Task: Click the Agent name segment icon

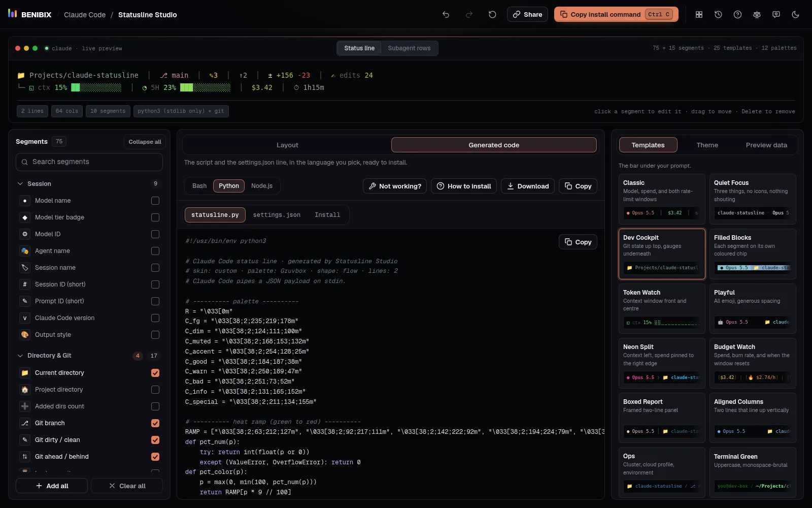Action: 25,251
